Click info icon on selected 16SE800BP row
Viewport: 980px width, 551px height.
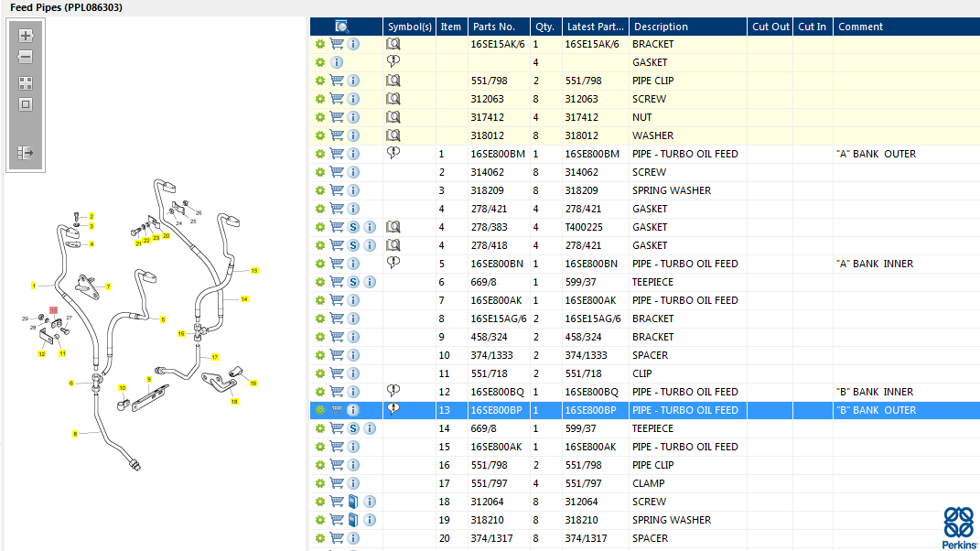tap(353, 410)
